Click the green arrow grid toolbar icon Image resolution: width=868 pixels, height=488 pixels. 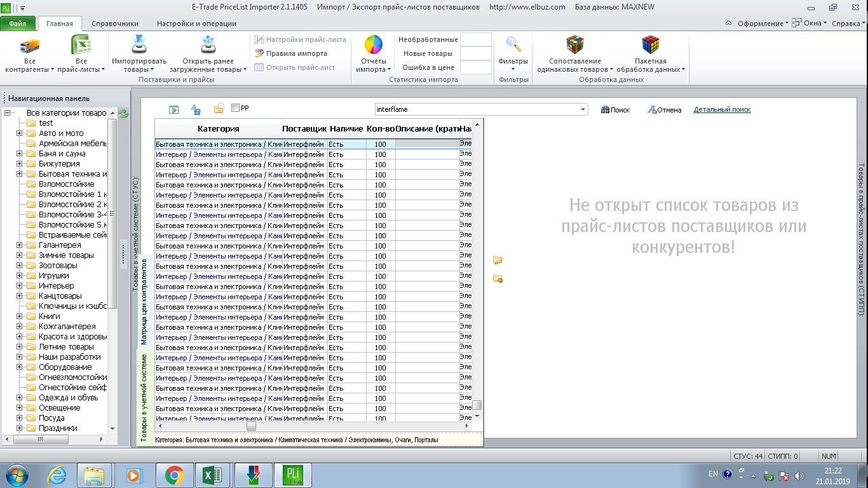click(x=173, y=109)
